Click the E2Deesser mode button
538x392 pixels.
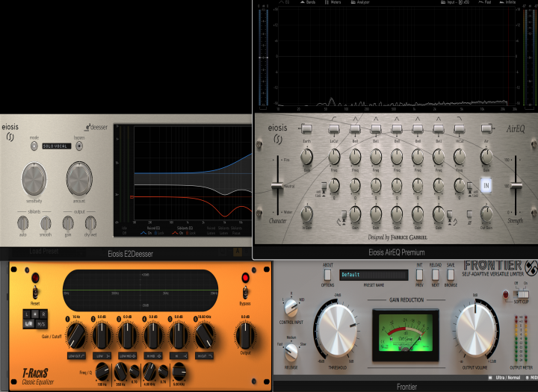pyautogui.click(x=34, y=146)
